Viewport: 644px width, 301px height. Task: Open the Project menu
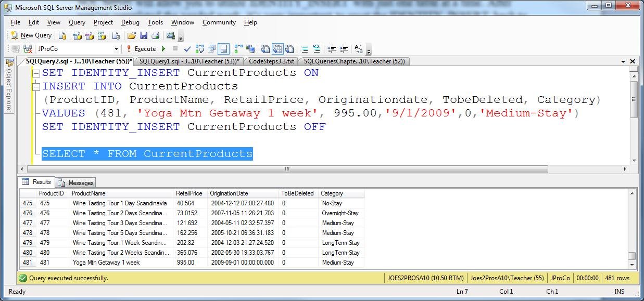pos(103,22)
